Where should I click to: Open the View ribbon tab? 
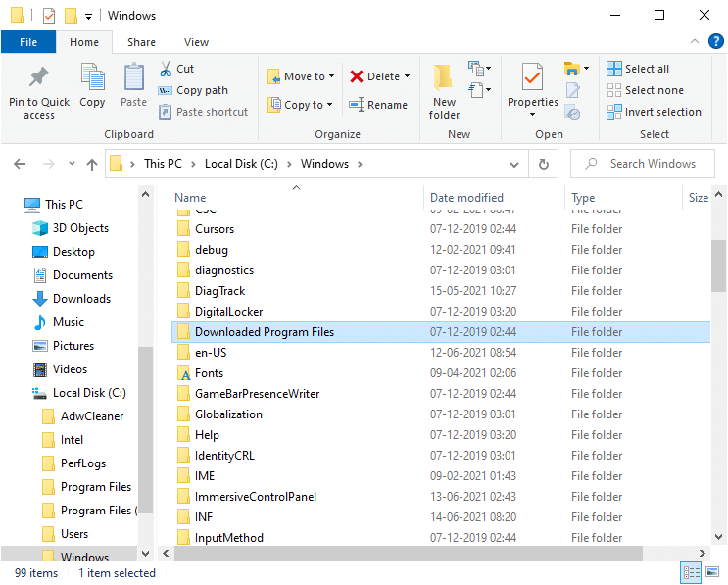pos(196,42)
